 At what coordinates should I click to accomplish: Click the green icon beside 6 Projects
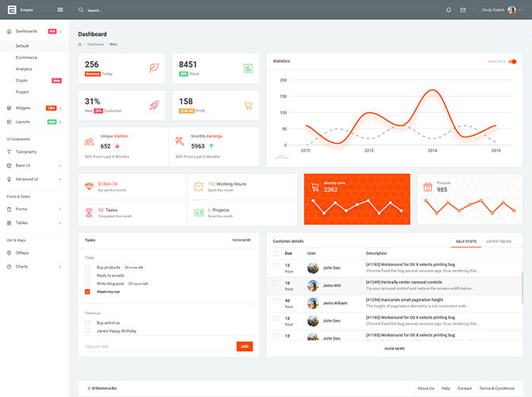(x=199, y=213)
